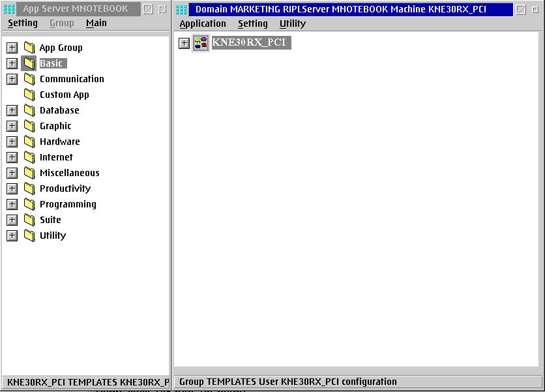Click the Graphic folder icon
Screen dimensions: 545x392
(29, 126)
